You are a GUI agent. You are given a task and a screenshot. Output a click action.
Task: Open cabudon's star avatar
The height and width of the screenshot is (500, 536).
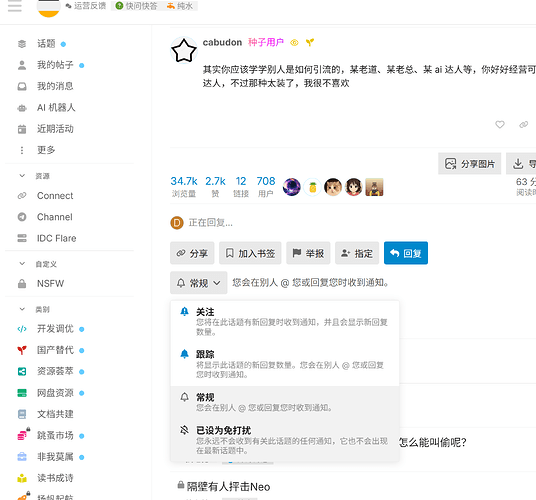(184, 51)
